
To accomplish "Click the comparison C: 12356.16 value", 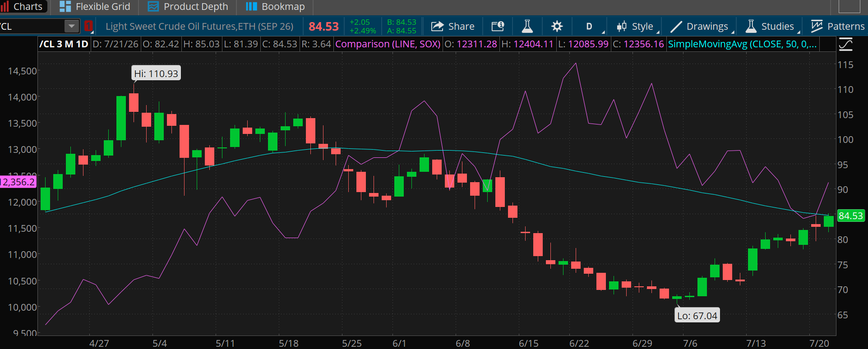I will coord(638,44).
